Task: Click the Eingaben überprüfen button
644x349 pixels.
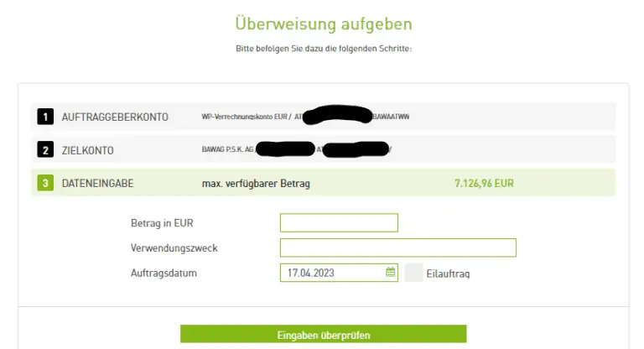Action: (x=323, y=334)
